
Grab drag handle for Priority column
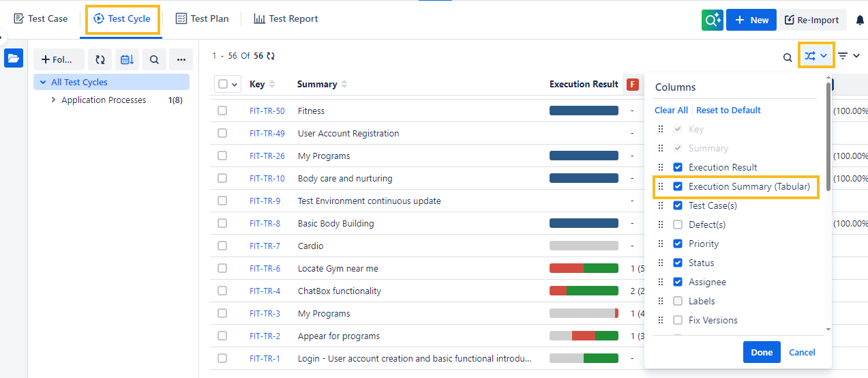coord(660,244)
